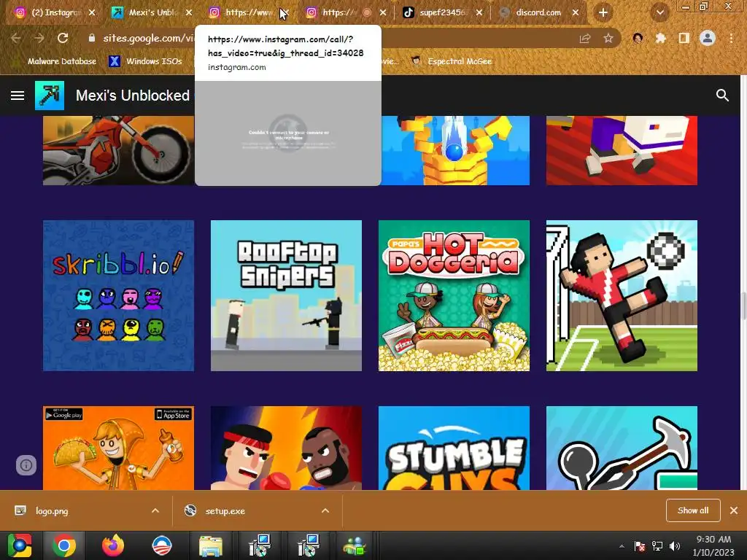Click the site address in the URL bar

click(x=149, y=38)
